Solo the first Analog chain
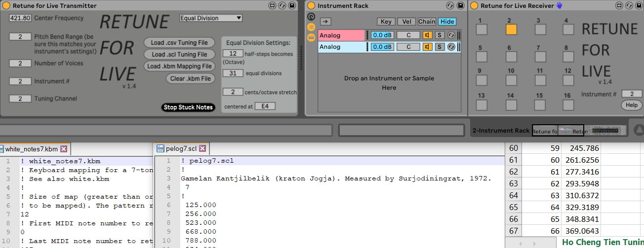 tap(440, 35)
